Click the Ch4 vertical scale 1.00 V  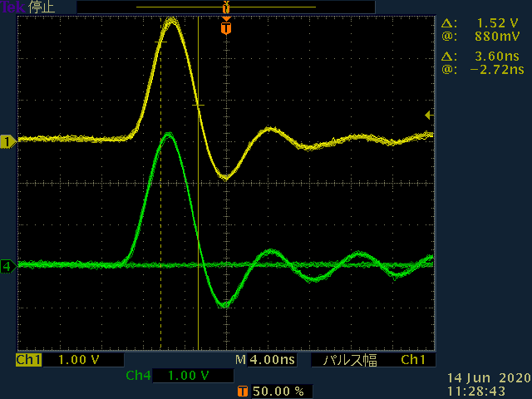tap(189, 376)
